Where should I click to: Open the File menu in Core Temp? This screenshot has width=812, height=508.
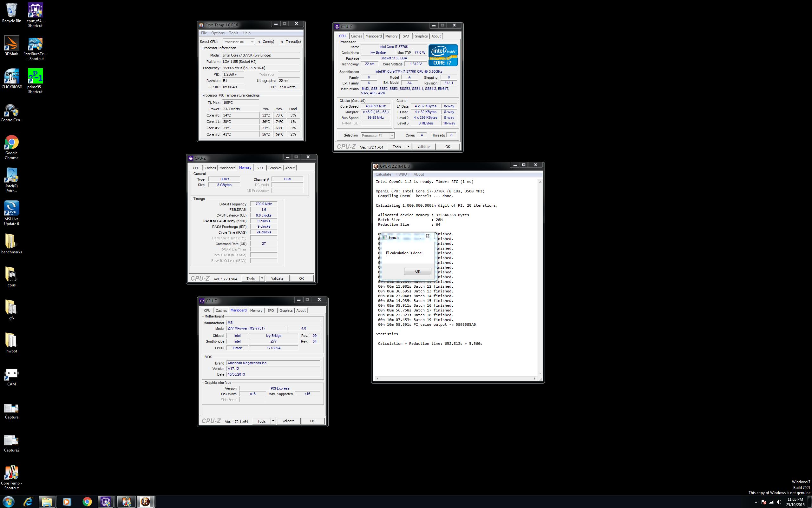click(x=204, y=33)
